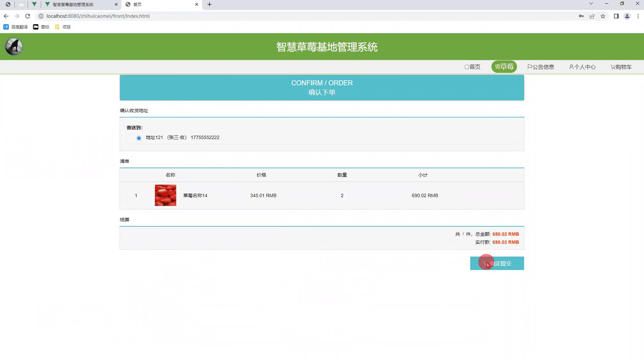The height and width of the screenshot is (360, 644).
Task: Close the 首页 tab
Action: (197, 4)
